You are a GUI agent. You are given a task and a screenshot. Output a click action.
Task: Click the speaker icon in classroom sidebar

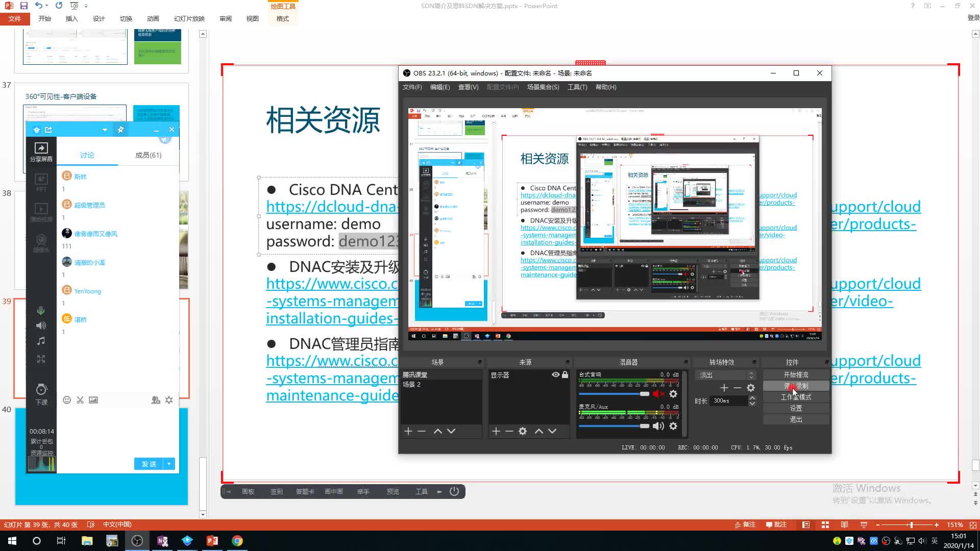41,325
